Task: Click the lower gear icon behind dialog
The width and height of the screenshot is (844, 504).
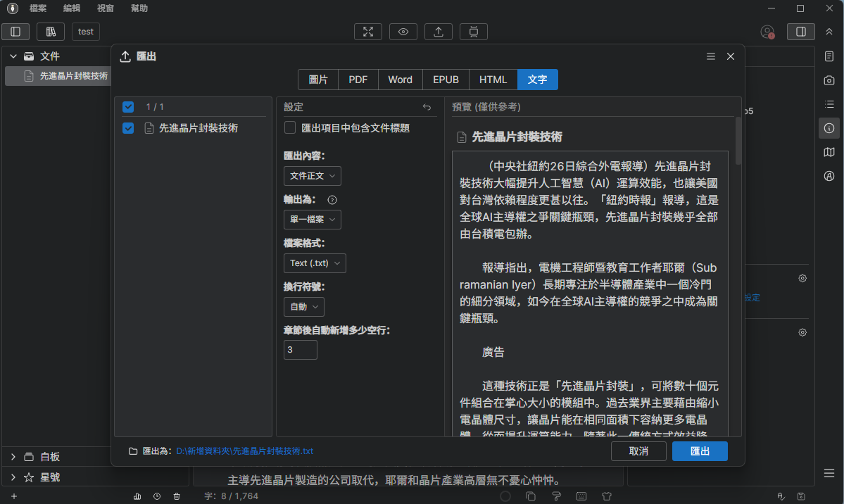Action: tap(802, 333)
